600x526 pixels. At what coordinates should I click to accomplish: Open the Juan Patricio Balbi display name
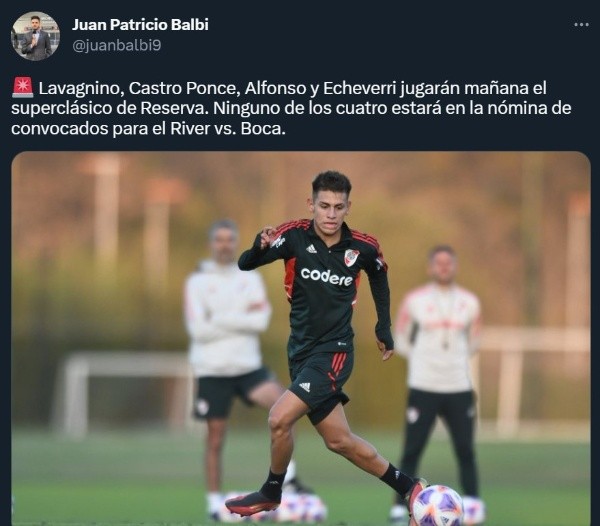point(140,24)
